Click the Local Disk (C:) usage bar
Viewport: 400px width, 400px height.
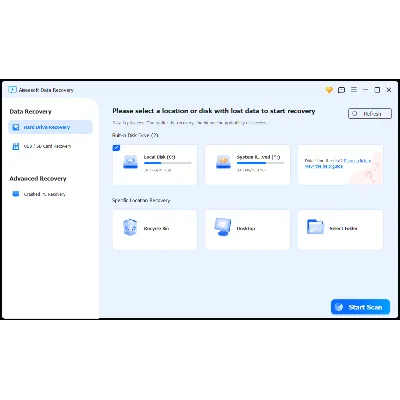pos(168,163)
